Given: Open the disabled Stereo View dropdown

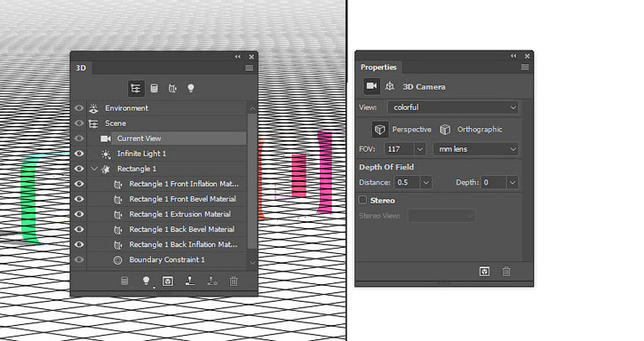Looking at the screenshot, I should tap(442, 216).
